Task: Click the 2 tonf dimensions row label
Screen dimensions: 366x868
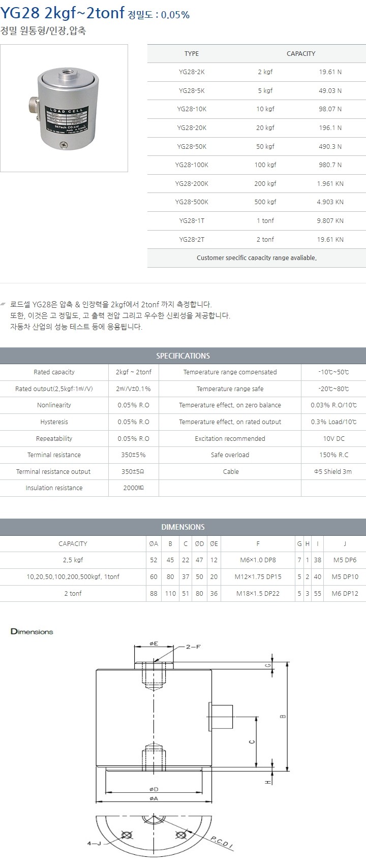Action: pyautogui.click(x=73, y=594)
